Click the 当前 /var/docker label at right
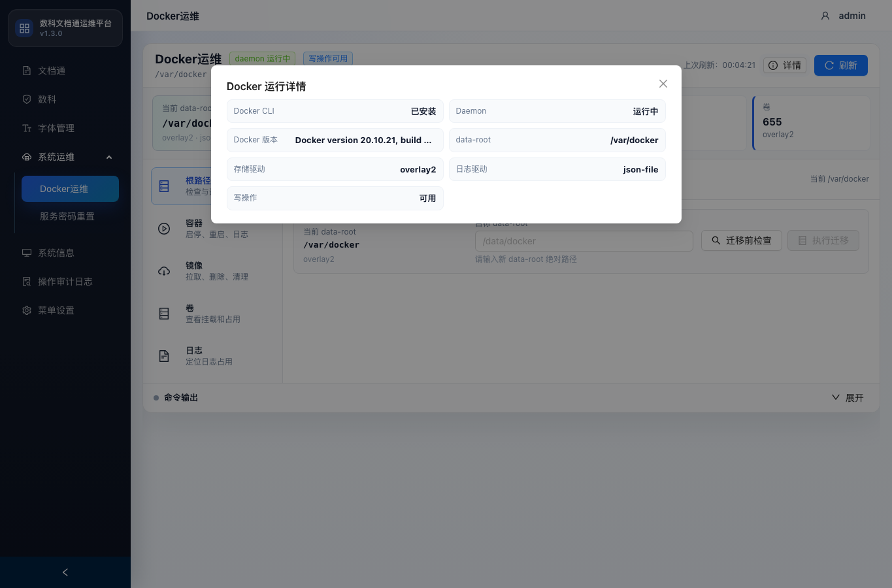The width and height of the screenshot is (892, 588). pyautogui.click(x=840, y=179)
